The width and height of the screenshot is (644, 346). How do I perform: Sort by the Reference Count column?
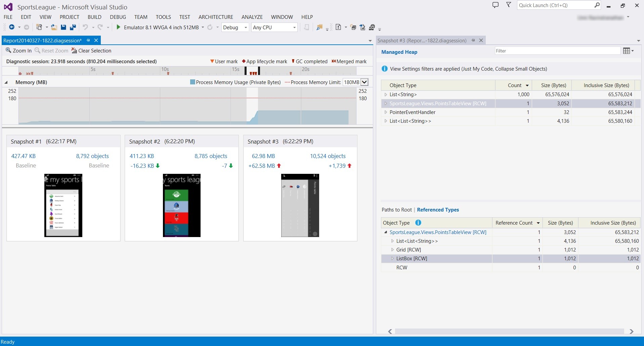[517, 223]
